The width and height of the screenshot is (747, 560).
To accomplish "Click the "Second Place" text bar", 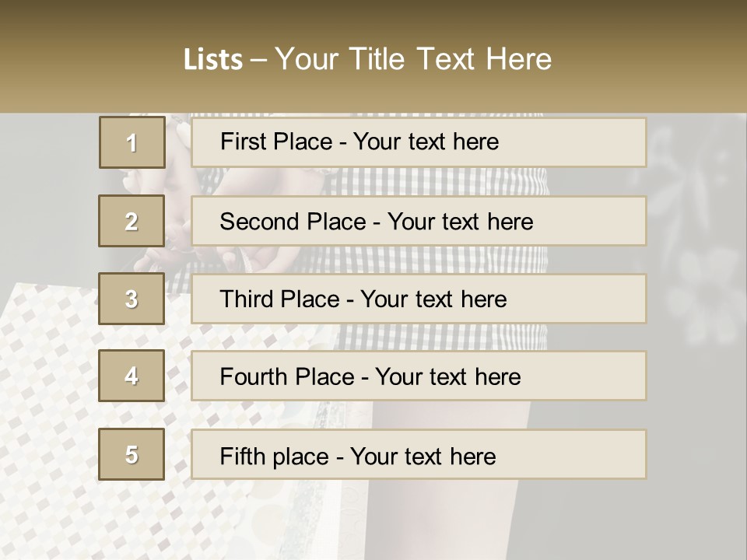I will coord(419,221).
